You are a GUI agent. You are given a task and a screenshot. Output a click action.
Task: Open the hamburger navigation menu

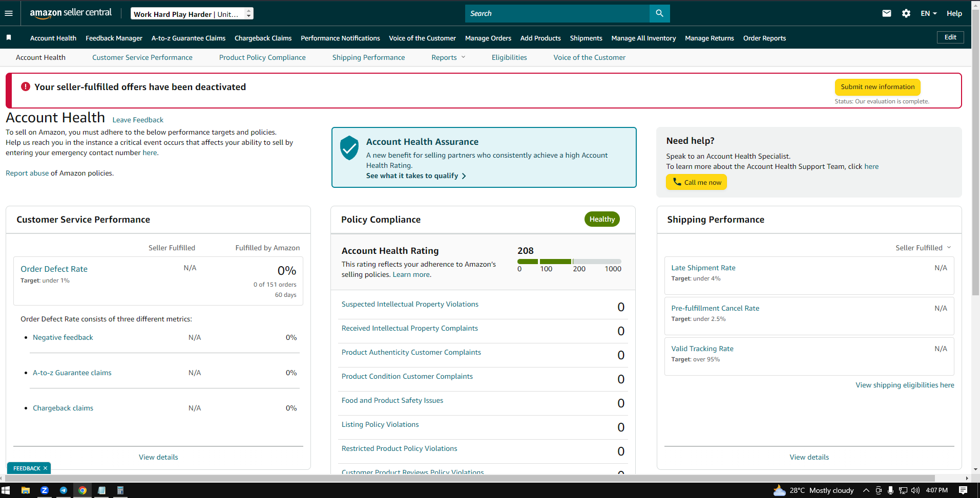9,13
